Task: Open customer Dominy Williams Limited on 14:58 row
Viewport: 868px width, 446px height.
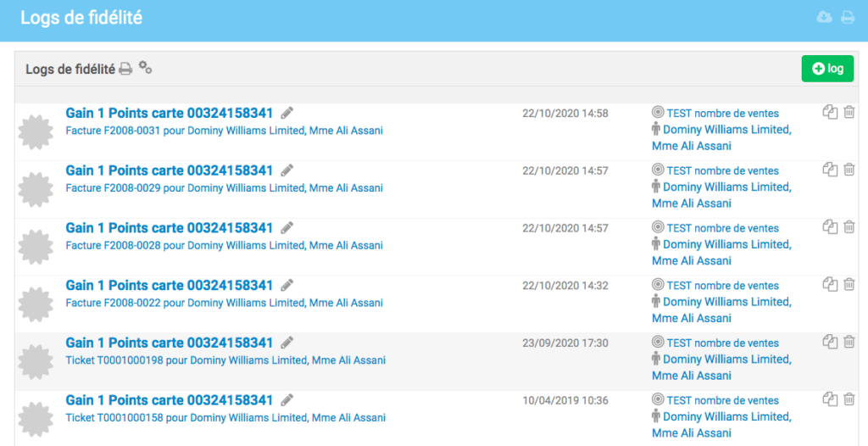Action: [722, 138]
